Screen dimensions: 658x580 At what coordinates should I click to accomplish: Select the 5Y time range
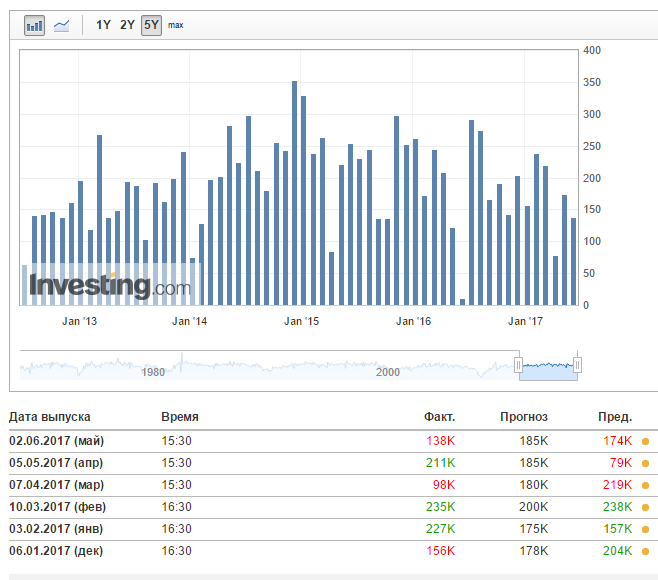(151, 25)
